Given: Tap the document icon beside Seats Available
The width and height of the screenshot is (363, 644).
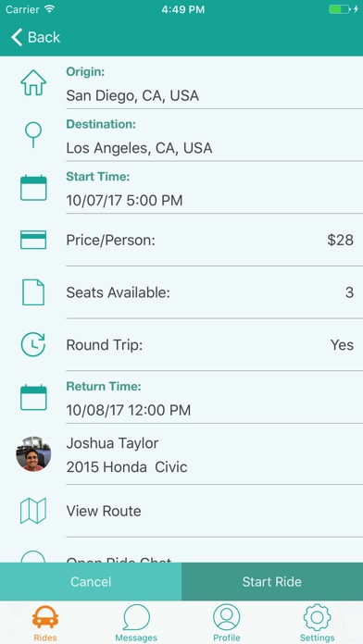Looking at the screenshot, I should 33,292.
